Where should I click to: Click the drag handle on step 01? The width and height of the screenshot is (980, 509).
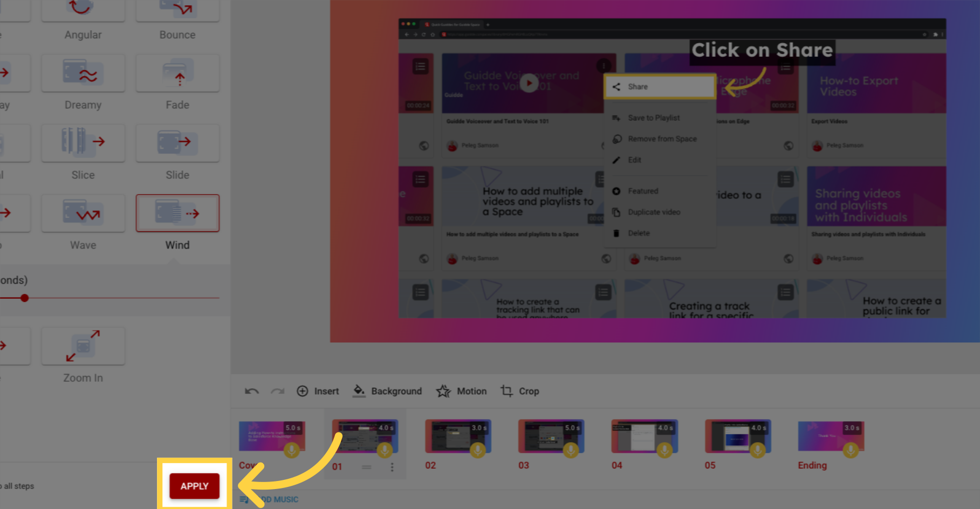(x=367, y=467)
